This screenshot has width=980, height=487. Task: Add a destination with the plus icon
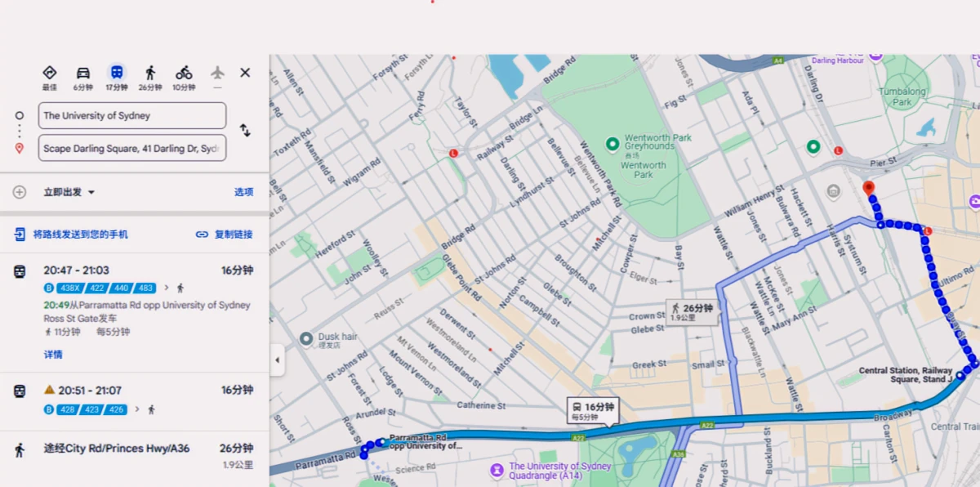click(x=20, y=192)
